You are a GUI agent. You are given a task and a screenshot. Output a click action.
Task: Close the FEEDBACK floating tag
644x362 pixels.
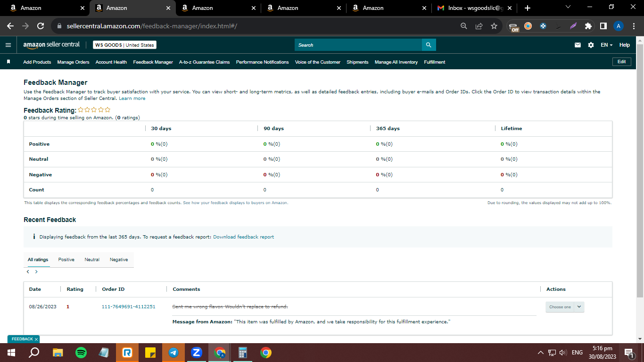[x=36, y=339]
